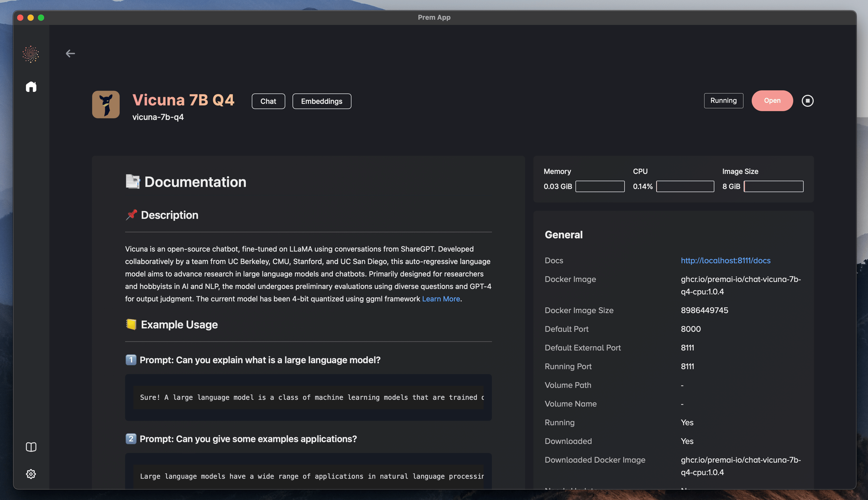The width and height of the screenshot is (868, 500).
Task: Click the Prem logo in the sidebar
Action: [x=31, y=54]
